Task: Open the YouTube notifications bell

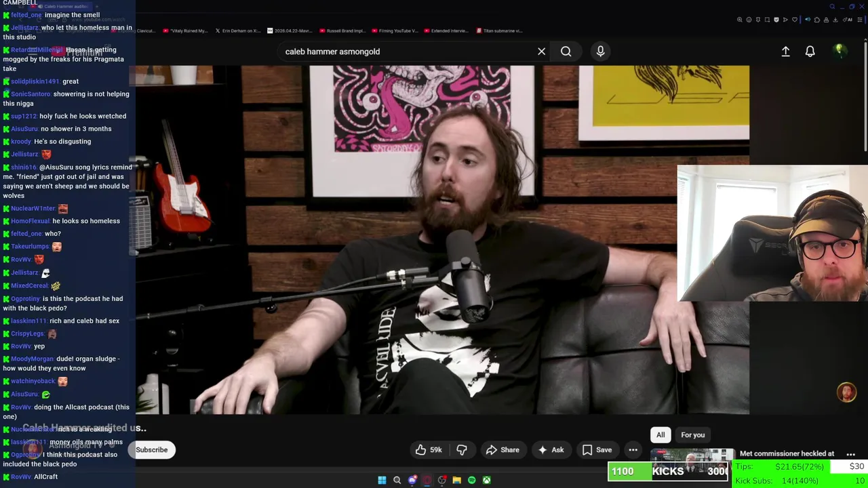Action: click(810, 52)
